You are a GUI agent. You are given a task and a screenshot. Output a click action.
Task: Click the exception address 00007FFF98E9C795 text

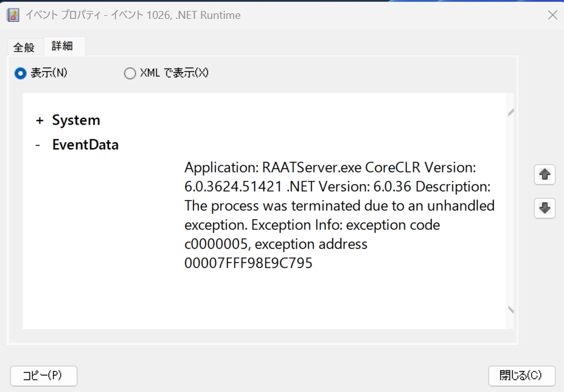[x=248, y=264]
